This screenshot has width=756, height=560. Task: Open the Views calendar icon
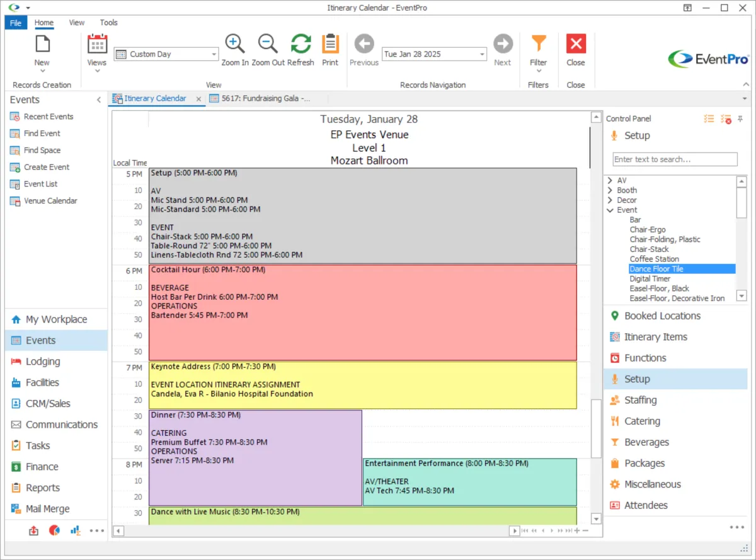97,44
